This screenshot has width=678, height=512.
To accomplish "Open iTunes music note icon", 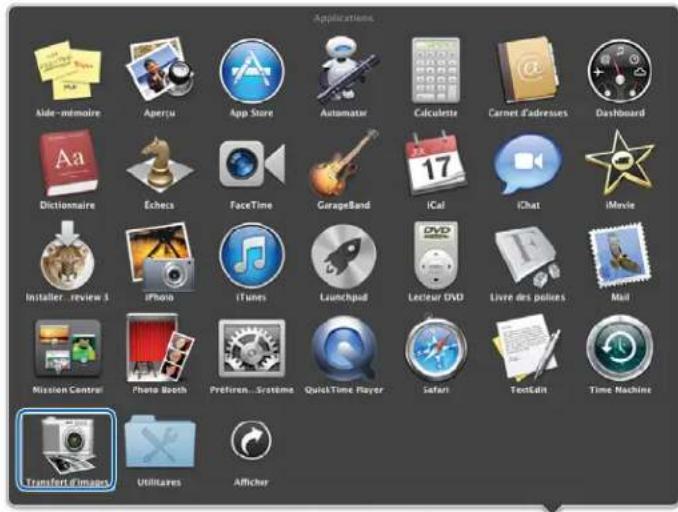I will [252, 256].
